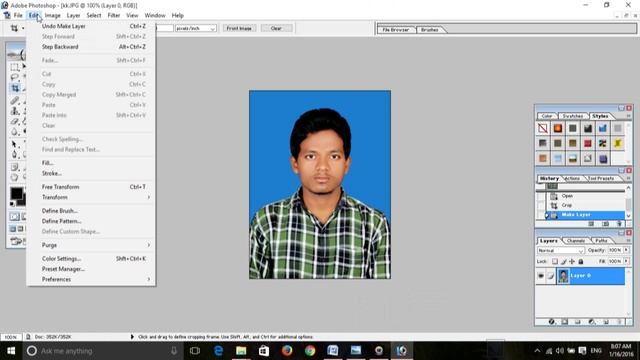The image size is (640, 360).
Task: Click create new snapshot in History panel
Action: click(605, 224)
